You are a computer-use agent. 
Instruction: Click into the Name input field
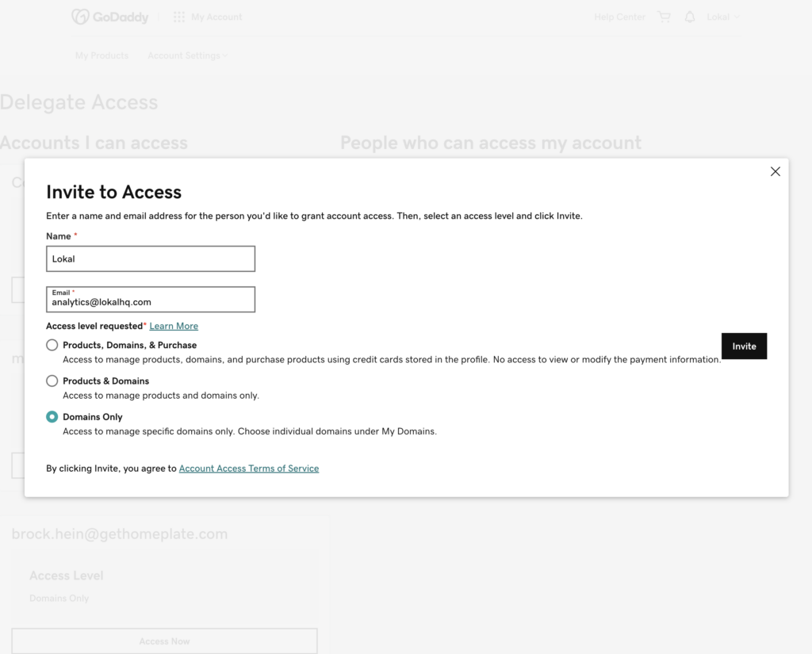point(151,258)
